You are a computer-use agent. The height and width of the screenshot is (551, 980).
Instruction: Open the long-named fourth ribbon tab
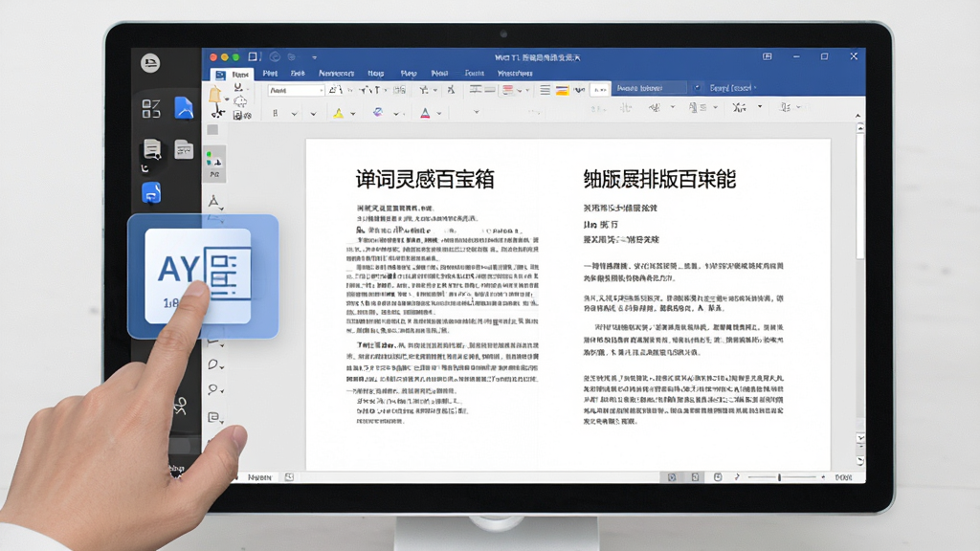[336, 74]
